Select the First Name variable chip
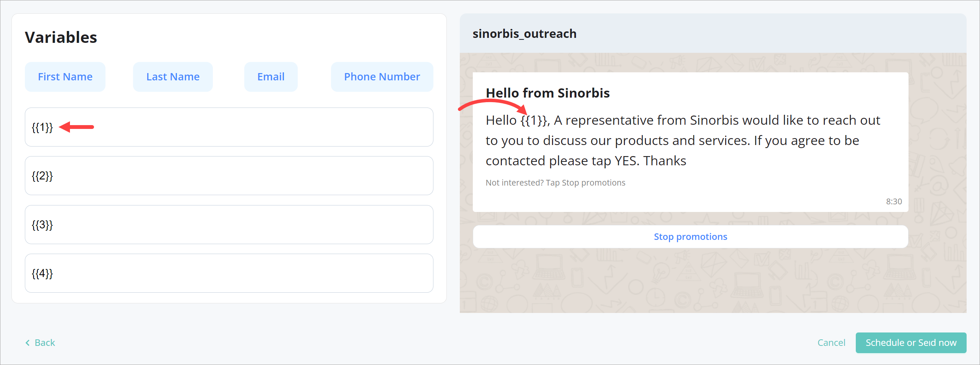980x365 pixels. pos(65,77)
